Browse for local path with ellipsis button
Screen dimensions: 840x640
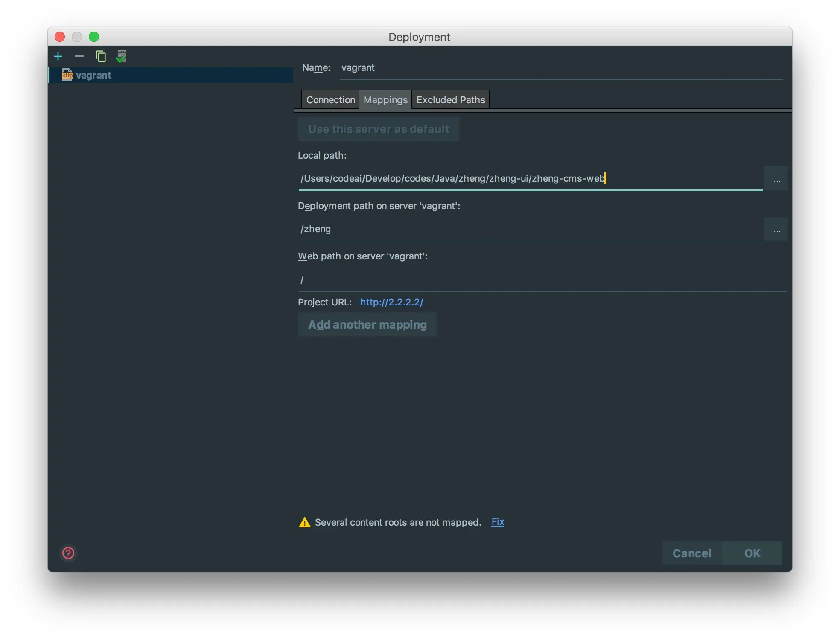point(776,179)
